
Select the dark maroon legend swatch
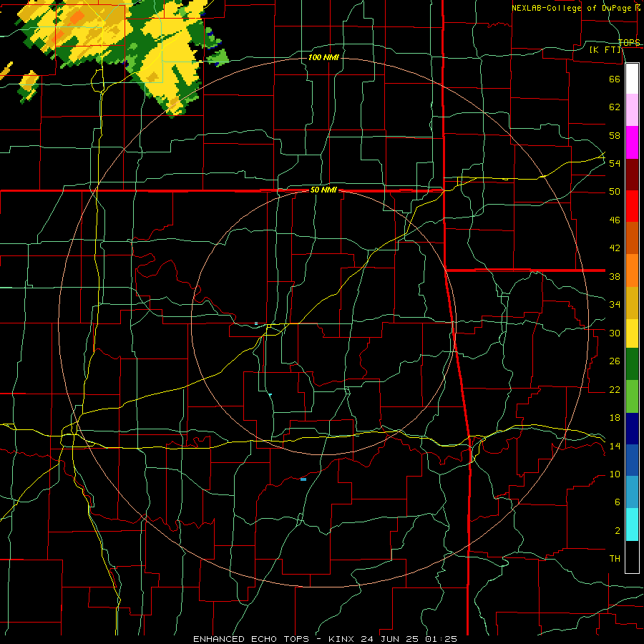pos(632,175)
